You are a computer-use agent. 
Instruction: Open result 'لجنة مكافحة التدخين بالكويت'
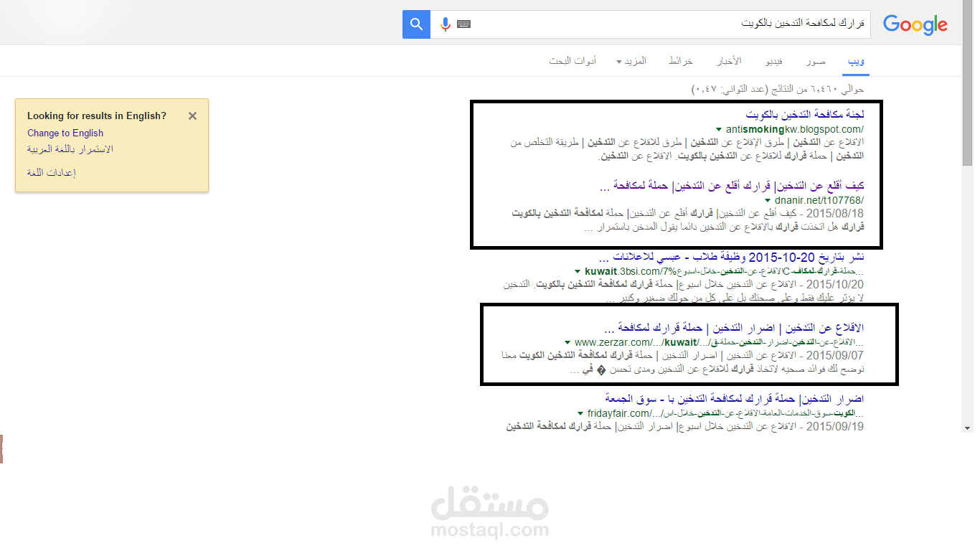[804, 115]
